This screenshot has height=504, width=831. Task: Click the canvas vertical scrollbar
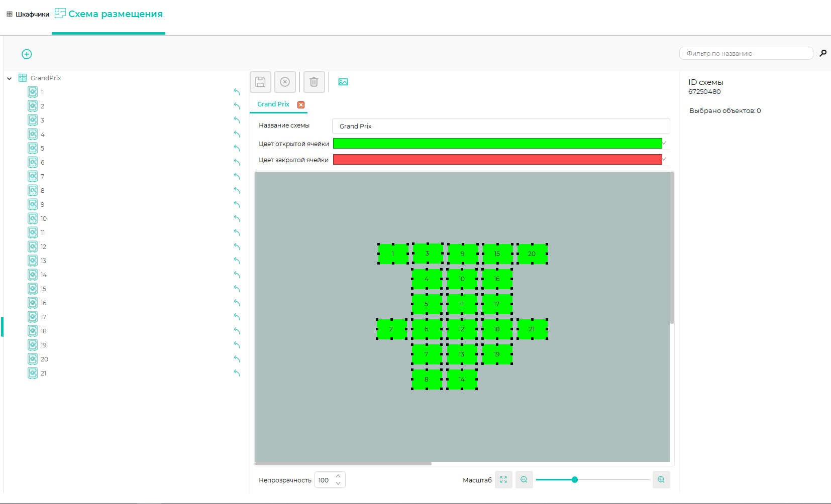pyautogui.click(x=672, y=248)
